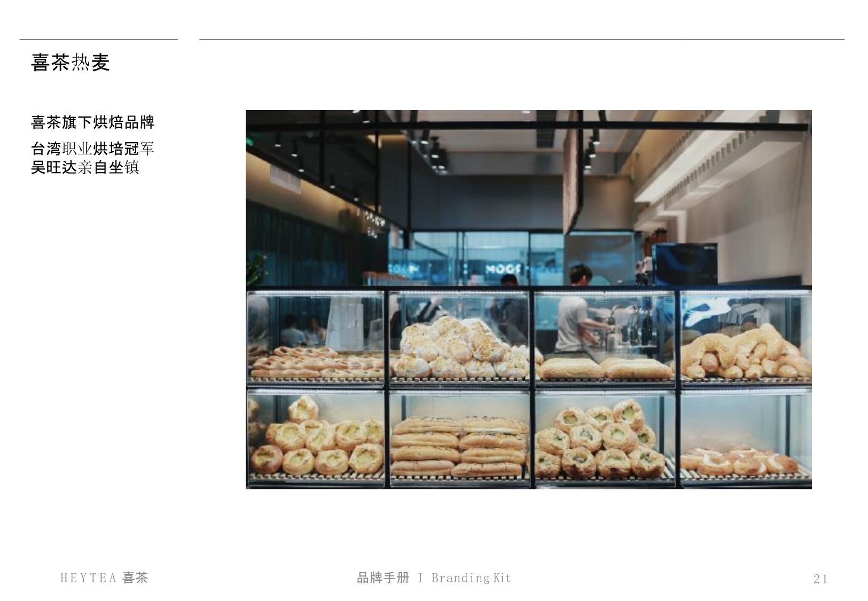Click the text line 台湾职业烘焙冠军
The width and height of the screenshot is (868, 601).
pyautogui.click(x=93, y=149)
